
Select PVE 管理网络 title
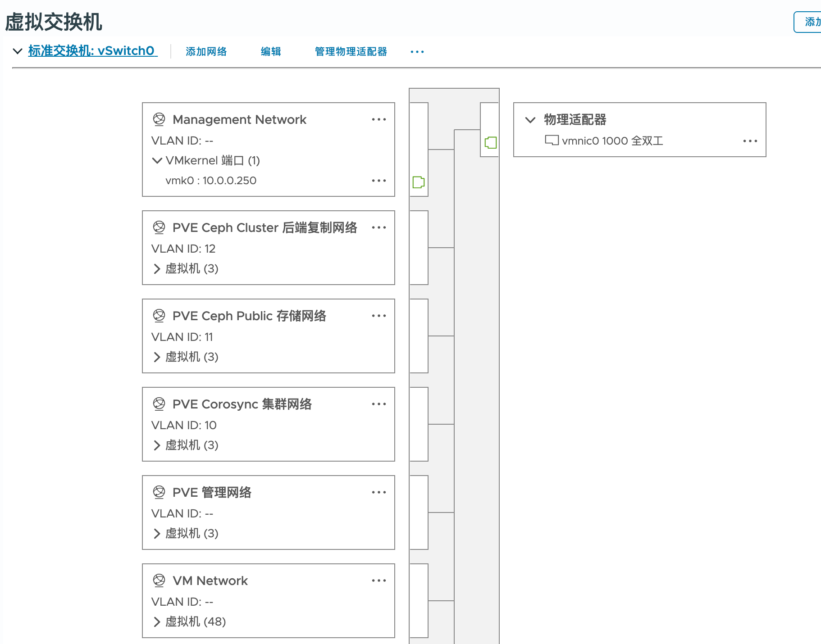[x=212, y=492]
